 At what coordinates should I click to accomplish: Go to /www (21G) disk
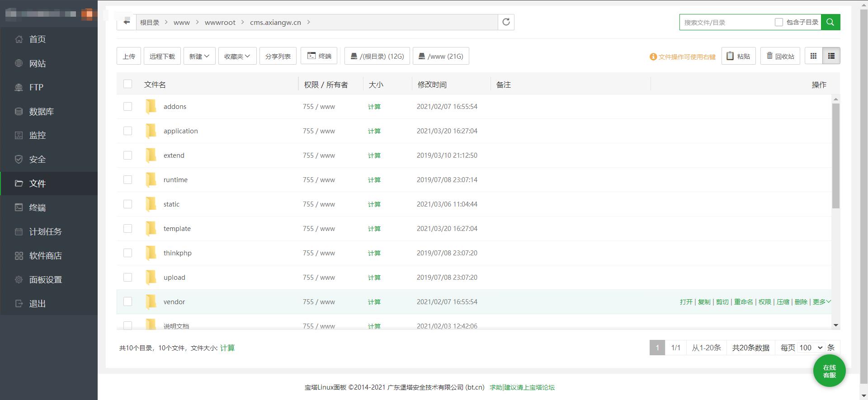[x=441, y=56]
